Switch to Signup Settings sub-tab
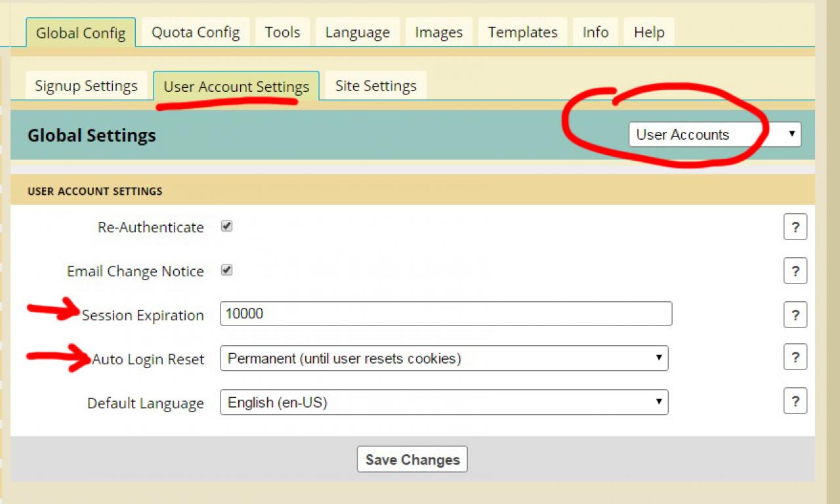This screenshot has height=504, width=840. (86, 86)
